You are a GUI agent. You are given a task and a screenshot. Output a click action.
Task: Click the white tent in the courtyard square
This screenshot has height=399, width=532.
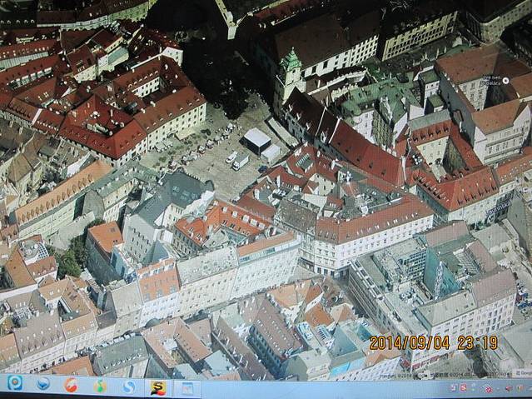pos(256,139)
